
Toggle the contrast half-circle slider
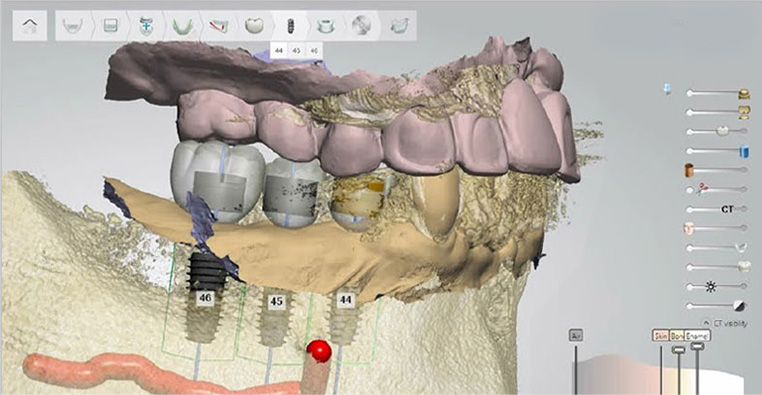point(717,306)
